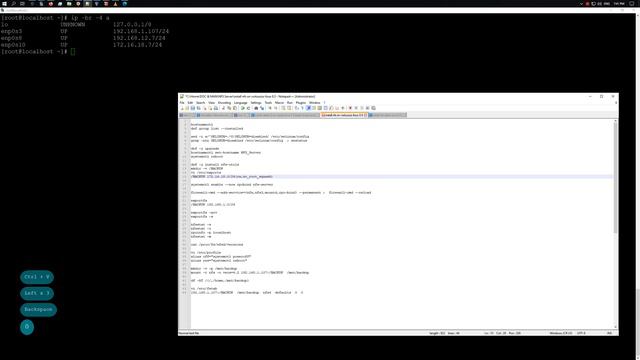Open the Edit menu in Notepad++
The height and width of the screenshot is (360, 640).
click(x=190, y=103)
